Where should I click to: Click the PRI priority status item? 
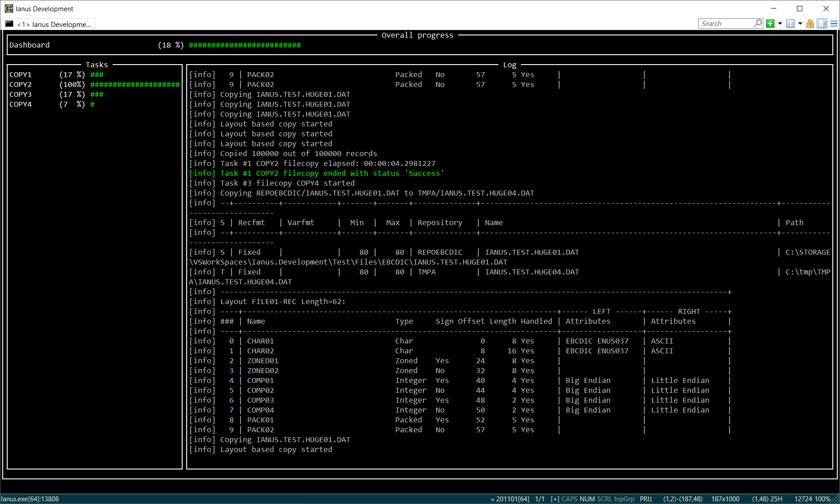(x=646, y=499)
